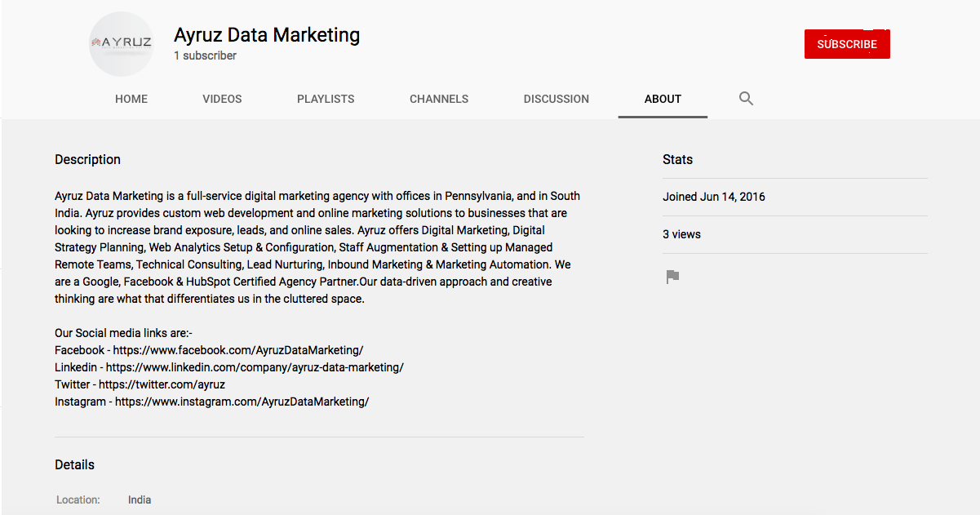Open the channel search magnifier icon
This screenshot has width=980, height=515.
[746, 99]
